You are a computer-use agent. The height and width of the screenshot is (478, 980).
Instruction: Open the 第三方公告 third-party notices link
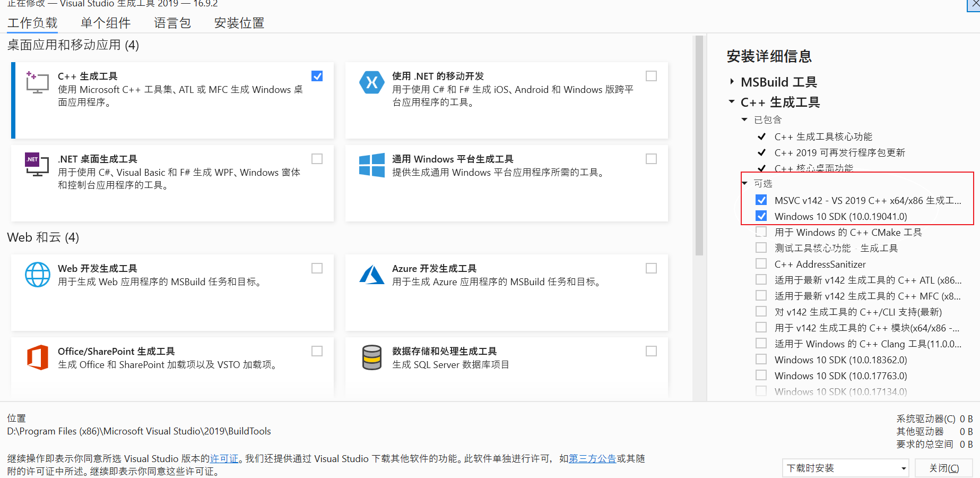pyautogui.click(x=593, y=458)
